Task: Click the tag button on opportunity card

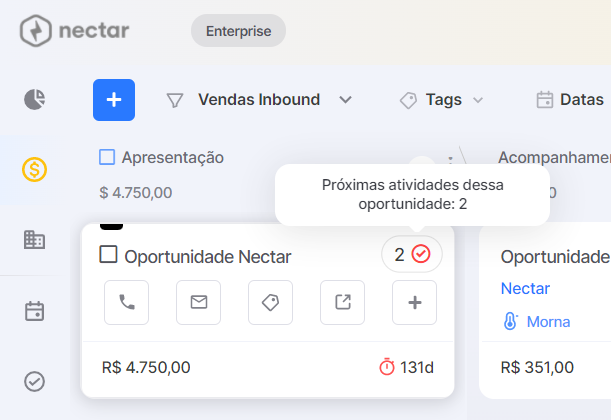Action: pos(270,302)
